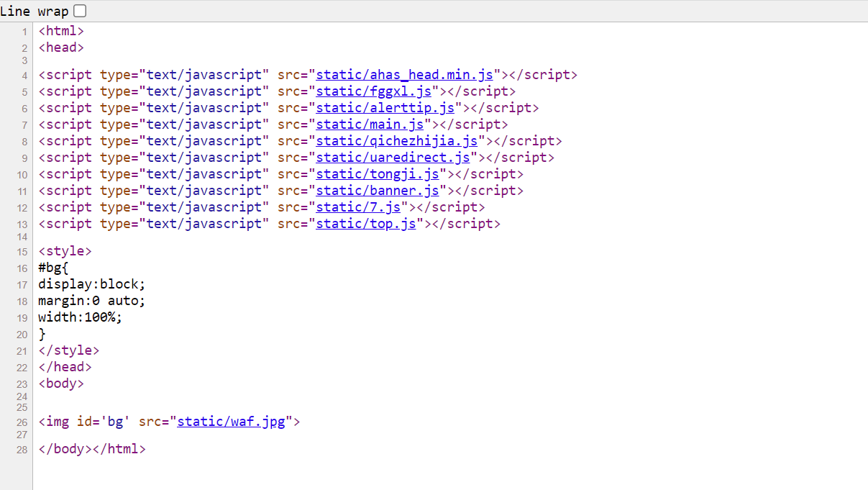Open the static/main.js link
The height and width of the screenshot is (490, 868).
[x=370, y=124]
